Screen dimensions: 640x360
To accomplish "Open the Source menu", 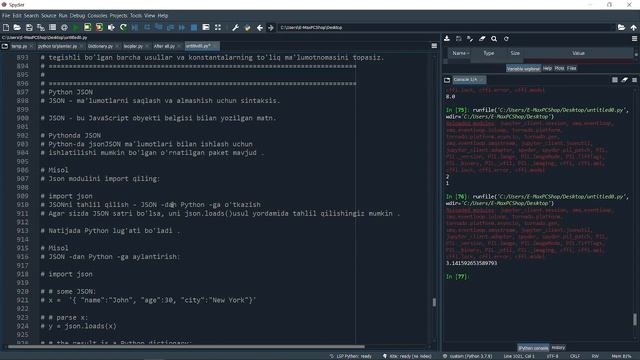I will (49, 16).
